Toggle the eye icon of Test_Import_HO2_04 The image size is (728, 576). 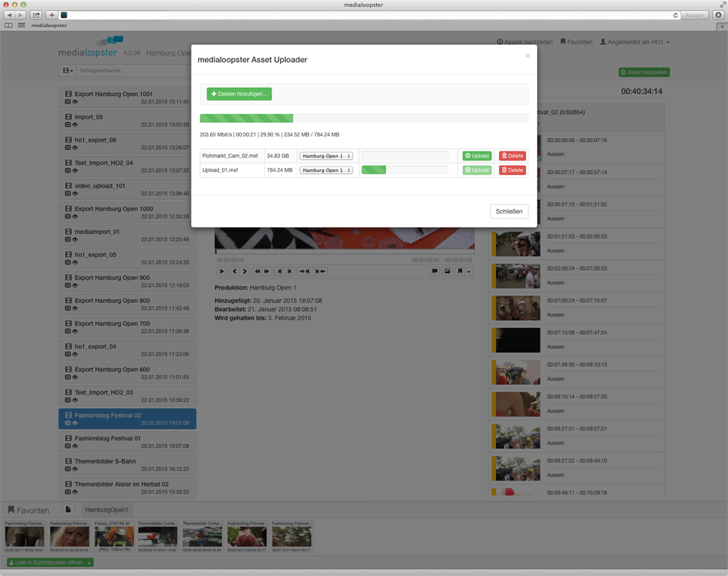pos(75,171)
